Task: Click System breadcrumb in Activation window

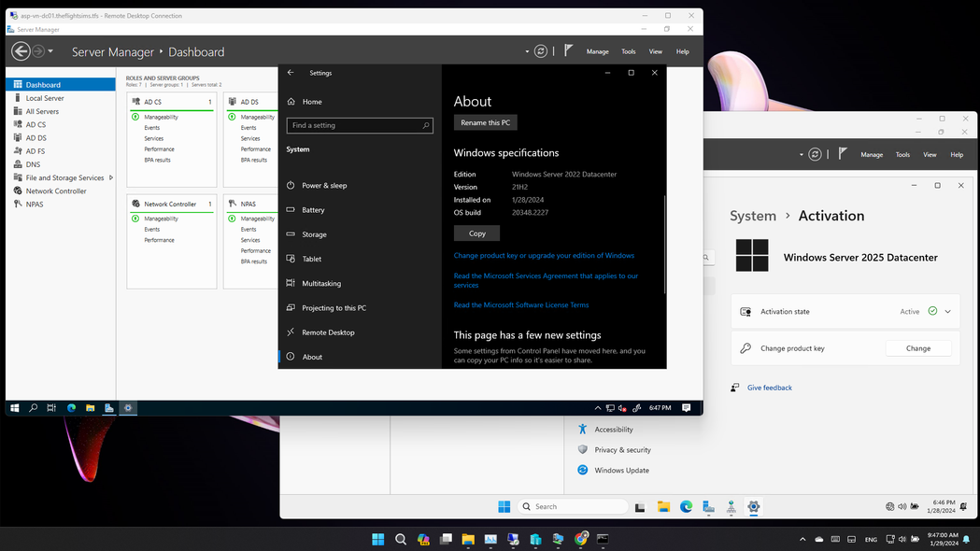Action: (x=752, y=216)
